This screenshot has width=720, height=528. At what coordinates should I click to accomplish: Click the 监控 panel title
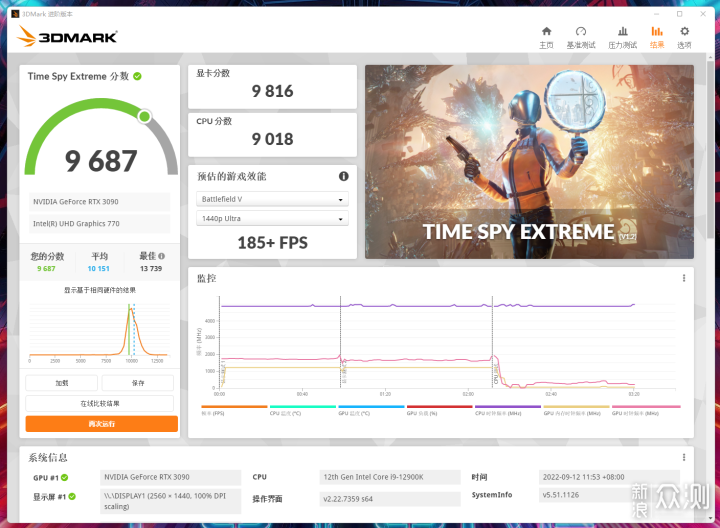pyautogui.click(x=206, y=278)
